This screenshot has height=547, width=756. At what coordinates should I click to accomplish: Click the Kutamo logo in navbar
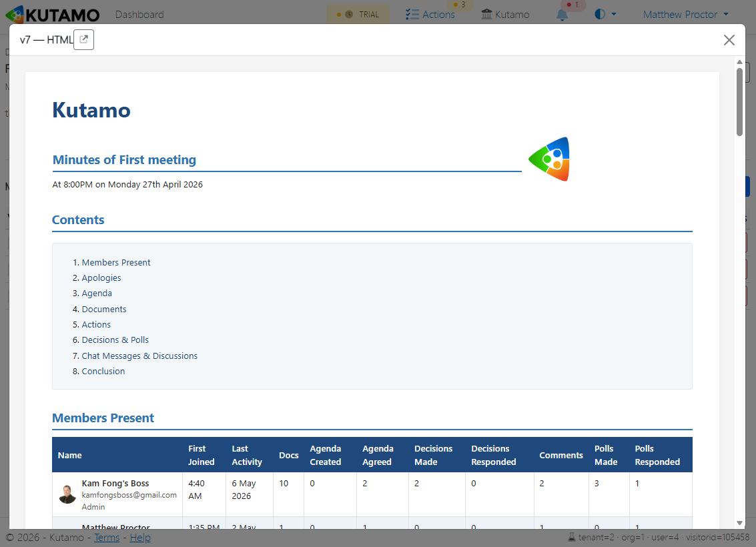click(53, 15)
